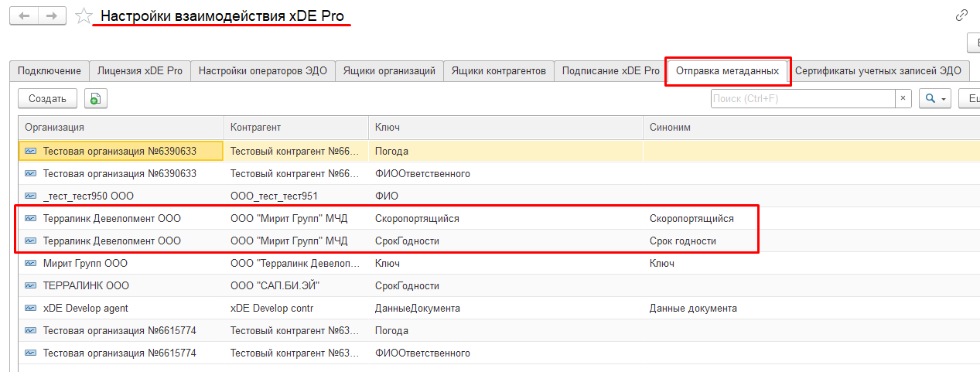Switch to the Ящики контрагентов tab
Image resolution: width=980 pixels, height=372 pixels.
tap(500, 70)
